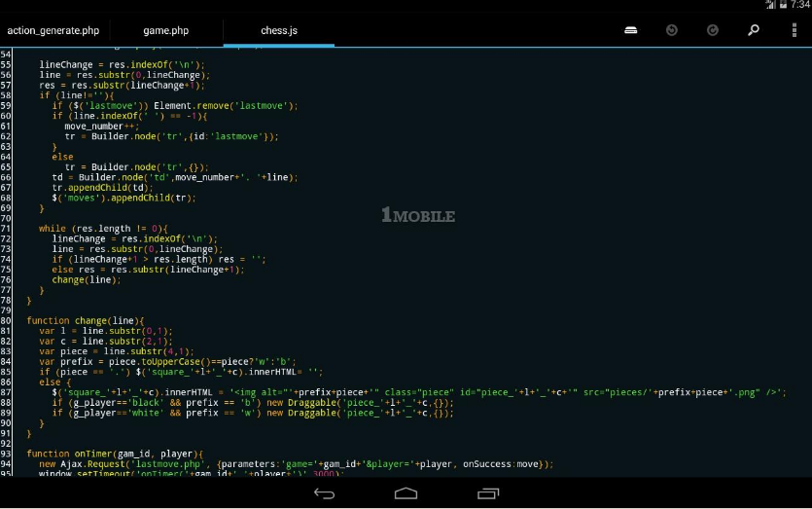Click the redo arrow icon
Viewport: 812px width, 509px height.
[713, 30]
